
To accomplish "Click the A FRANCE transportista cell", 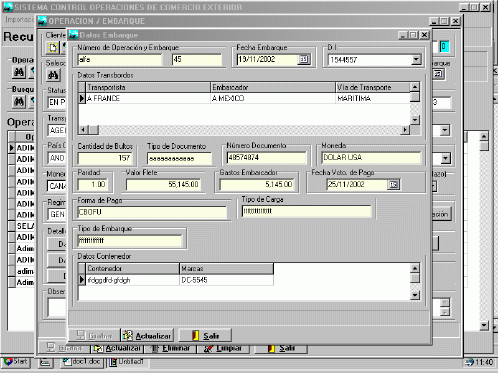I will tap(148, 98).
